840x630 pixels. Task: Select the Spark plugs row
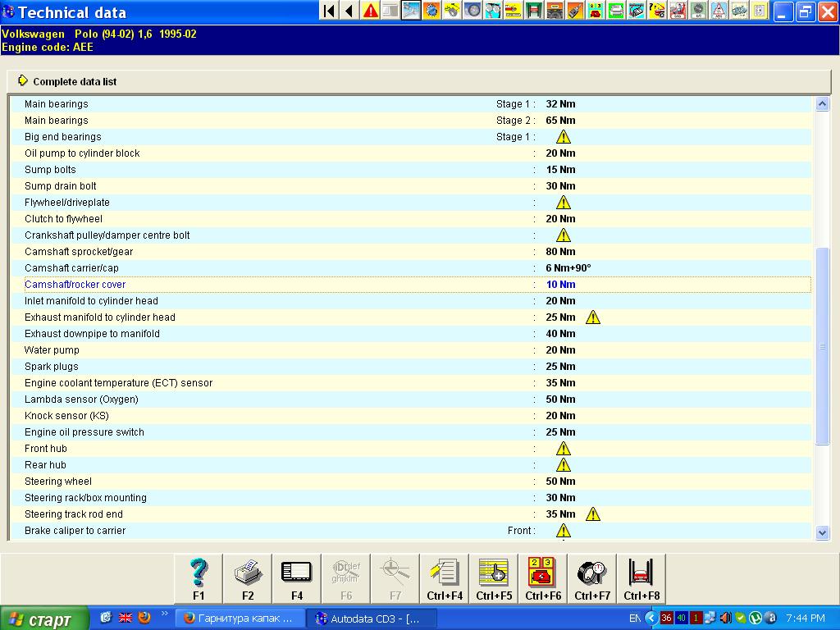[52, 367]
